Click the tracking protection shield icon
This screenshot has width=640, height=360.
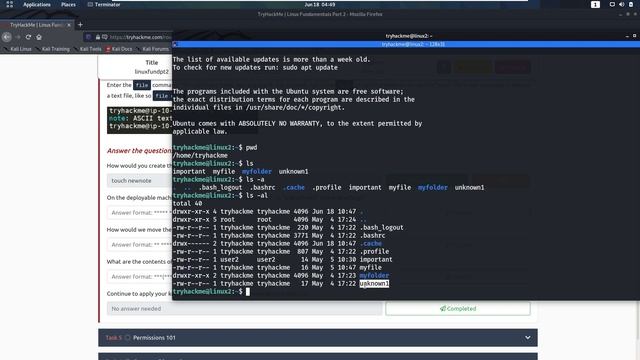(89, 37)
